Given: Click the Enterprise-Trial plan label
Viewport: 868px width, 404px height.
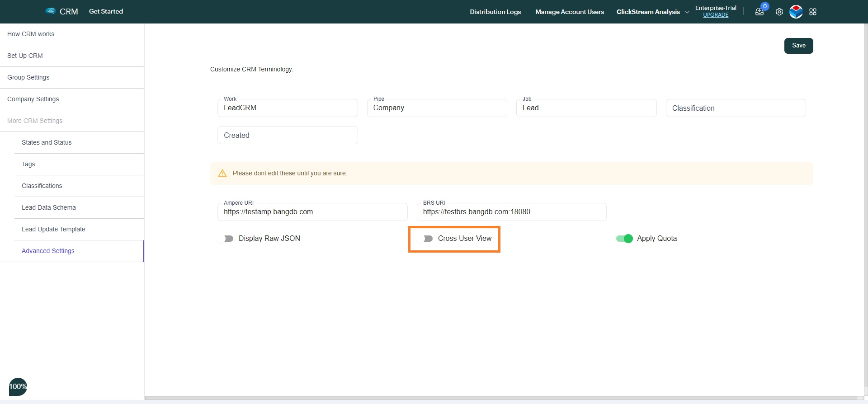Looking at the screenshot, I should click(716, 8).
